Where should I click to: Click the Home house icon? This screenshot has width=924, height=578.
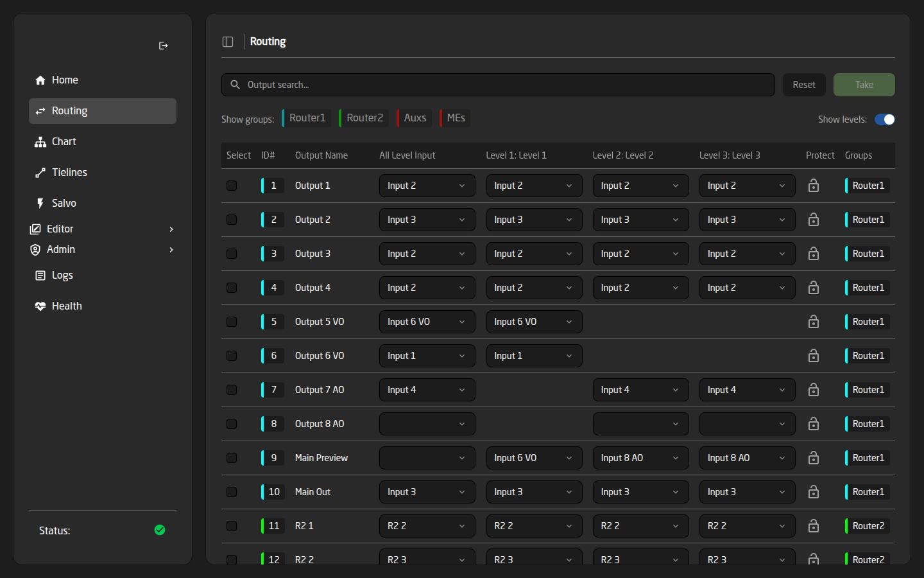click(x=40, y=80)
